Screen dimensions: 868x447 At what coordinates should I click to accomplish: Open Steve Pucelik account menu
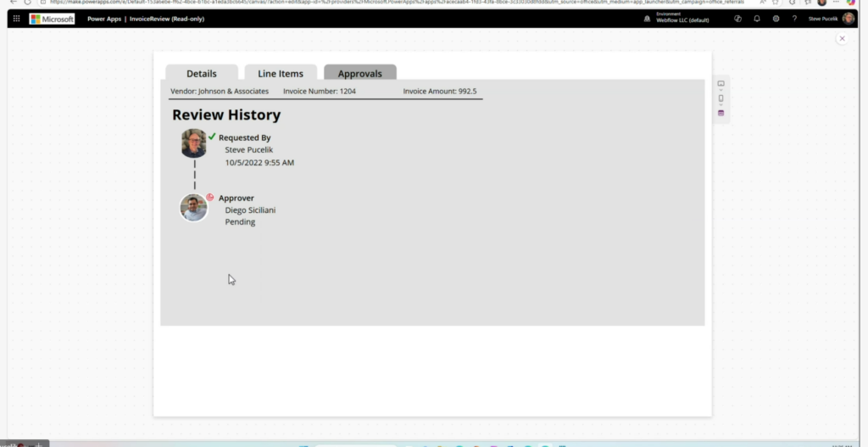[848, 19]
